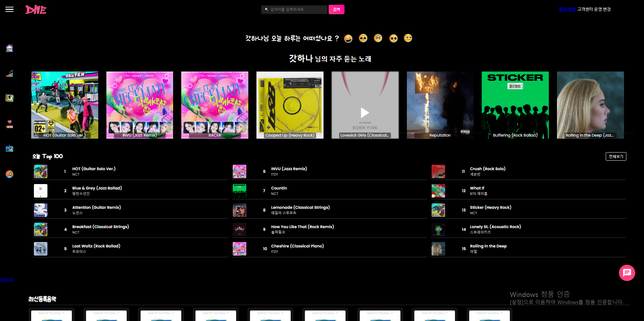Click How You Like That thumbnail
The image size is (644, 321).
pos(240,229)
